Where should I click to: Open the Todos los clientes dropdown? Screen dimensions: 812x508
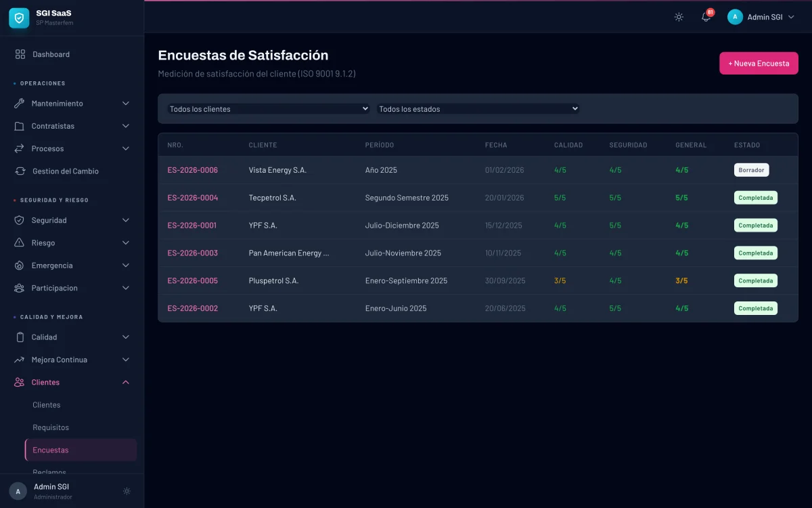267,108
